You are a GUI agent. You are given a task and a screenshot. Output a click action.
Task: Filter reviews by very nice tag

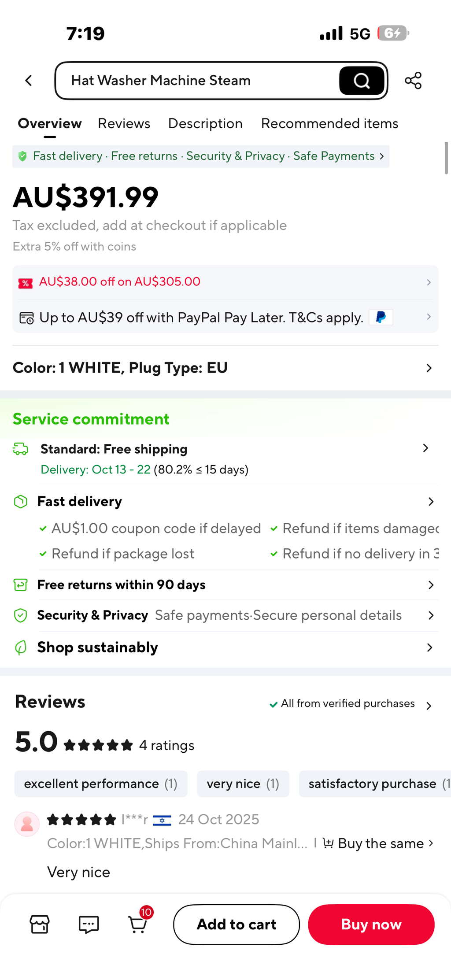(243, 784)
